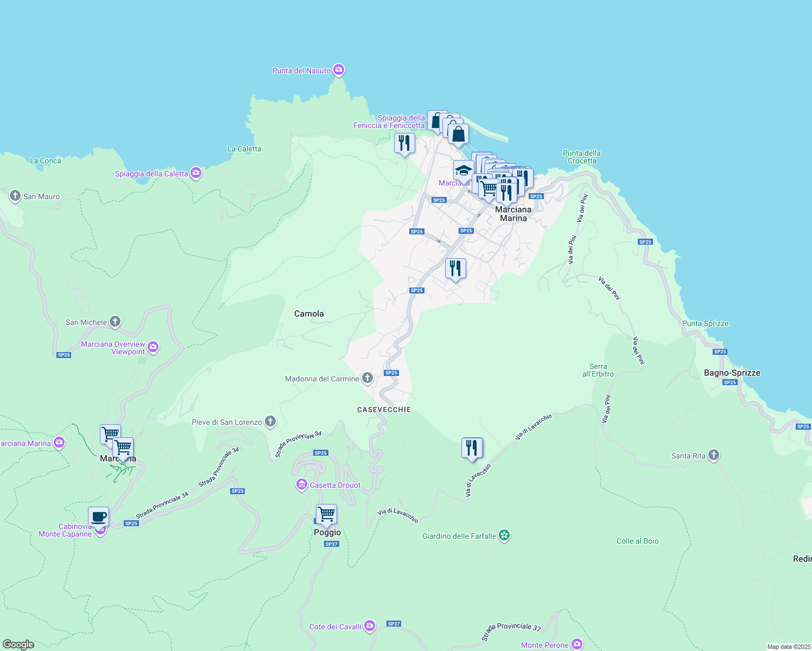The height and width of the screenshot is (651, 812).
Task: Select the CASEVECCHIE label
Action: pyautogui.click(x=384, y=410)
